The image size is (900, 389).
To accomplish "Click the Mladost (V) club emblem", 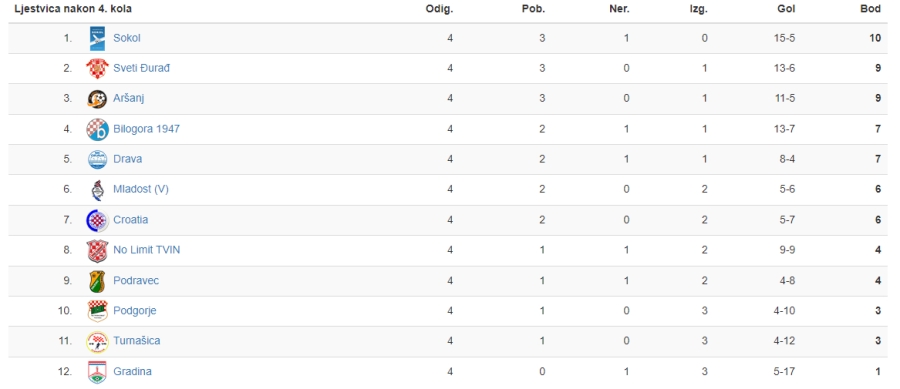I will pos(98,190).
